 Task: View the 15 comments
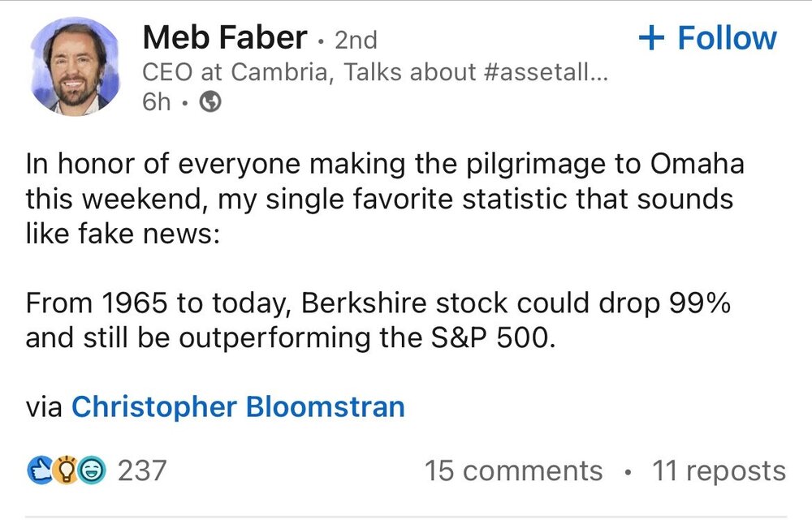tap(513, 471)
